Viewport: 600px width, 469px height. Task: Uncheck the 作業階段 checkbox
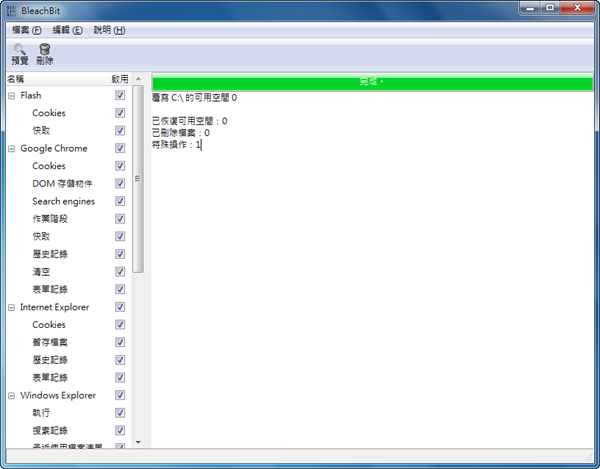(x=120, y=218)
